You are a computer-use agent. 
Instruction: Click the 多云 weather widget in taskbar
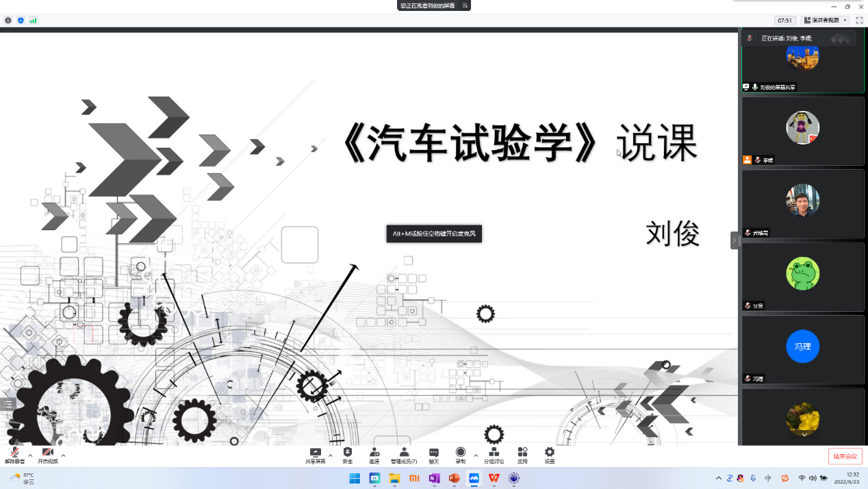[x=21, y=479]
